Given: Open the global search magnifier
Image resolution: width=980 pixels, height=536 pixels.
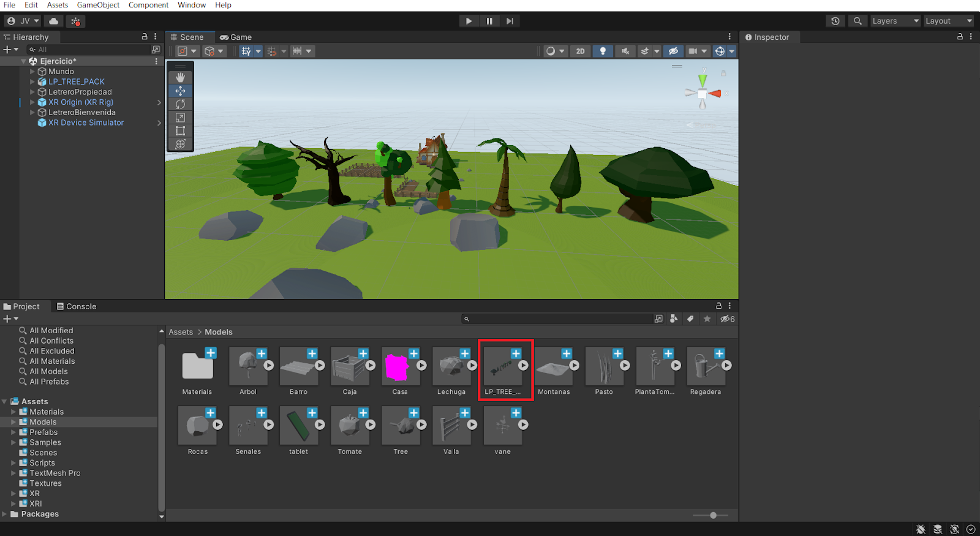Looking at the screenshot, I should click(858, 21).
